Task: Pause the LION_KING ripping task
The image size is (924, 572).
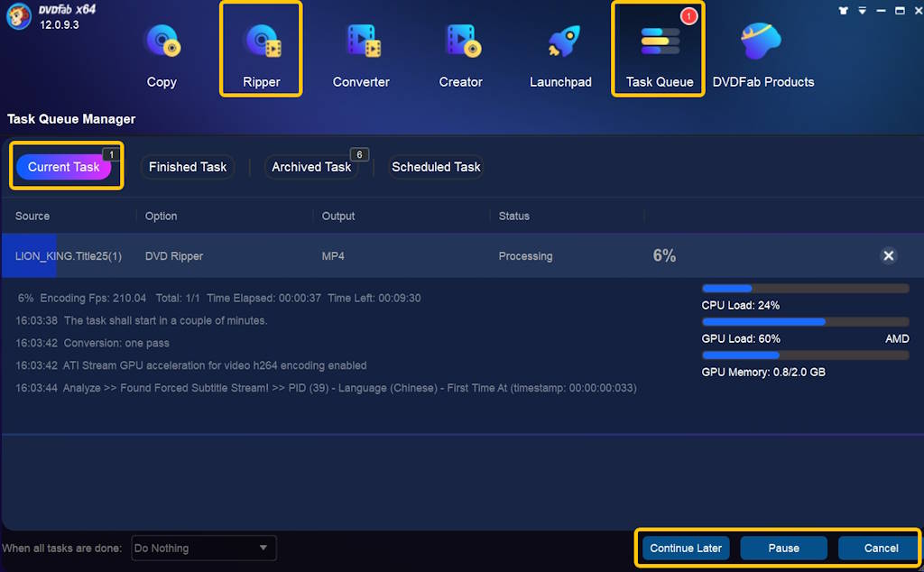Action: click(783, 548)
